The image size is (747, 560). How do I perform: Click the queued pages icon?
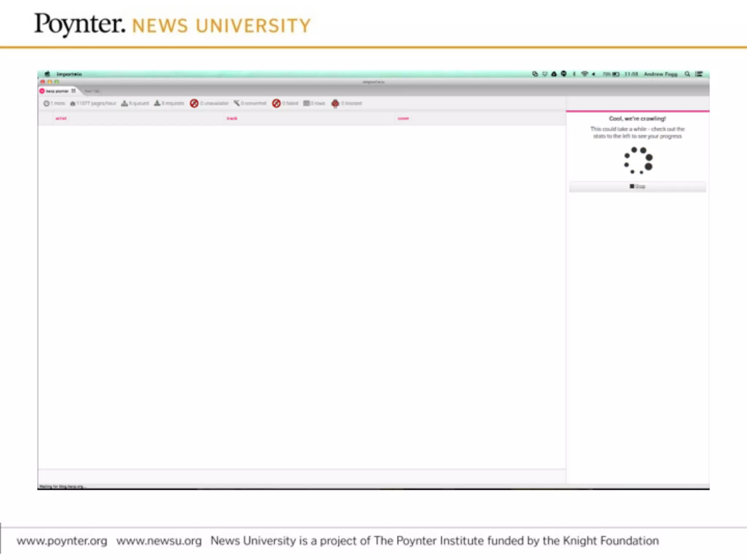coord(124,104)
